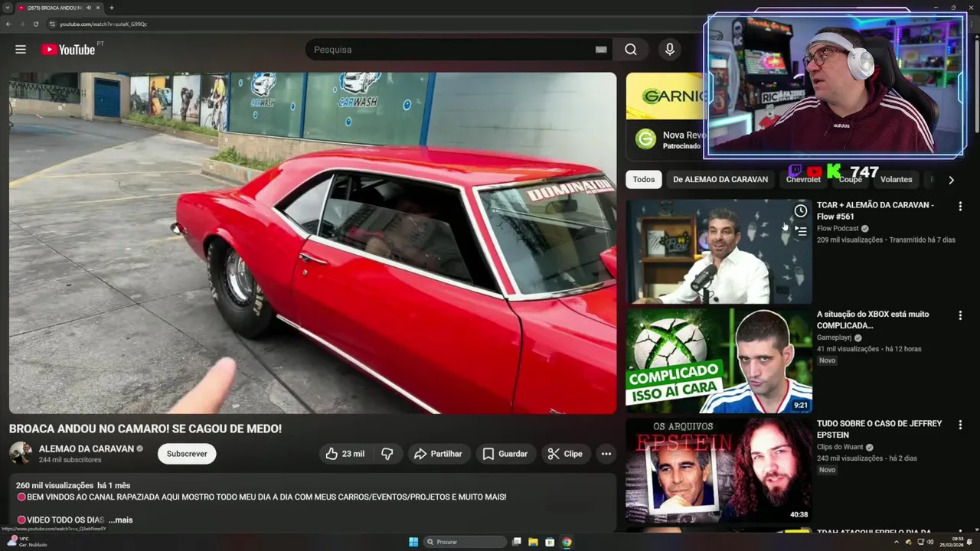Select the Chevrolet filter chip

tap(803, 180)
